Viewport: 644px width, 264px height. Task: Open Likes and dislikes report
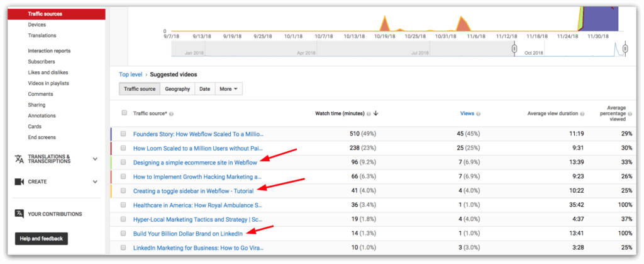pos(48,72)
